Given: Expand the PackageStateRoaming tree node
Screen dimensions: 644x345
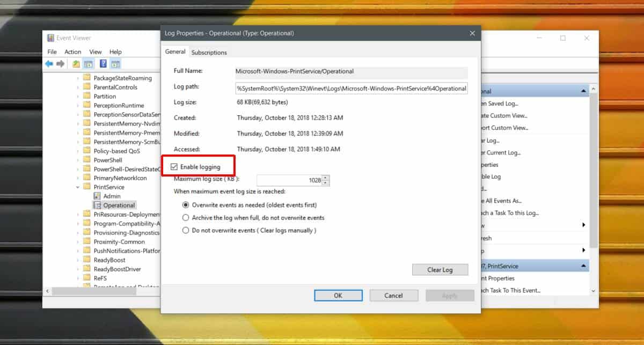Looking at the screenshot, I should tap(78, 78).
